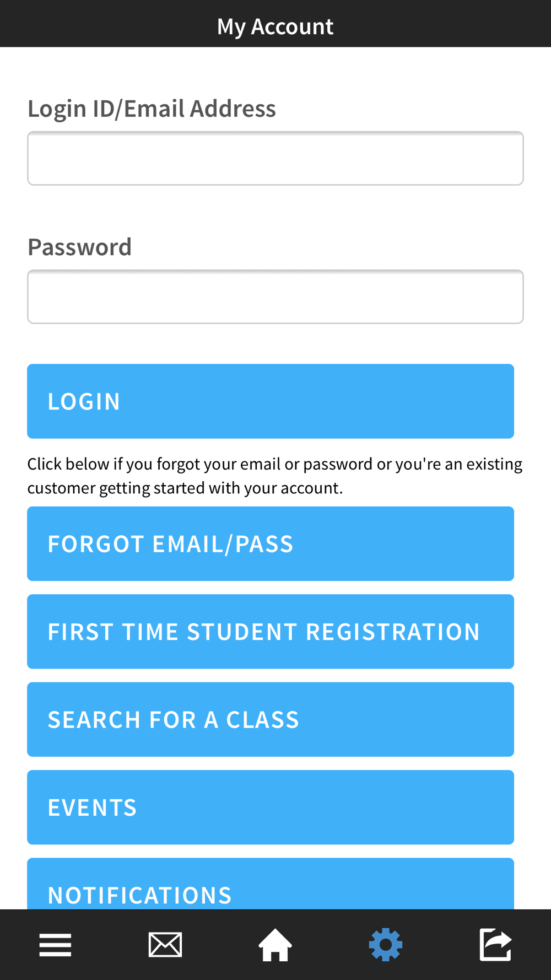Start FIRST TIME STUDENT REGISTRATION
Viewport: 551px width, 980px height.
[x=271, y=632]
